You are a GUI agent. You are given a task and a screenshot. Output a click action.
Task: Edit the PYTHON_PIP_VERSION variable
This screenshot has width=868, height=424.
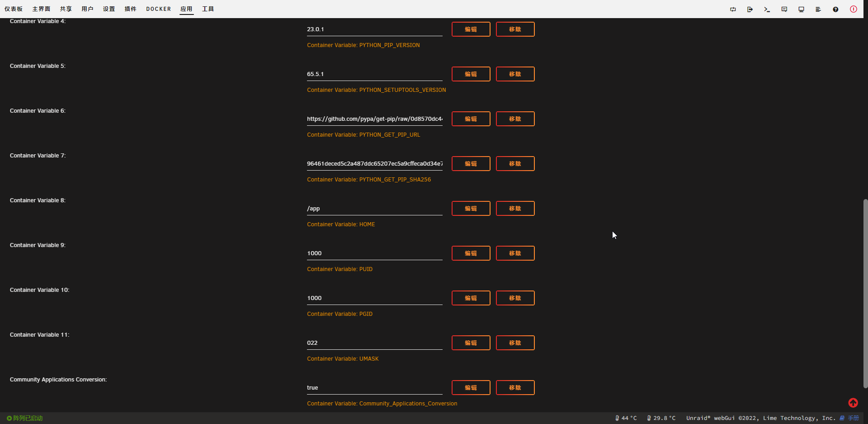(471, 29)
